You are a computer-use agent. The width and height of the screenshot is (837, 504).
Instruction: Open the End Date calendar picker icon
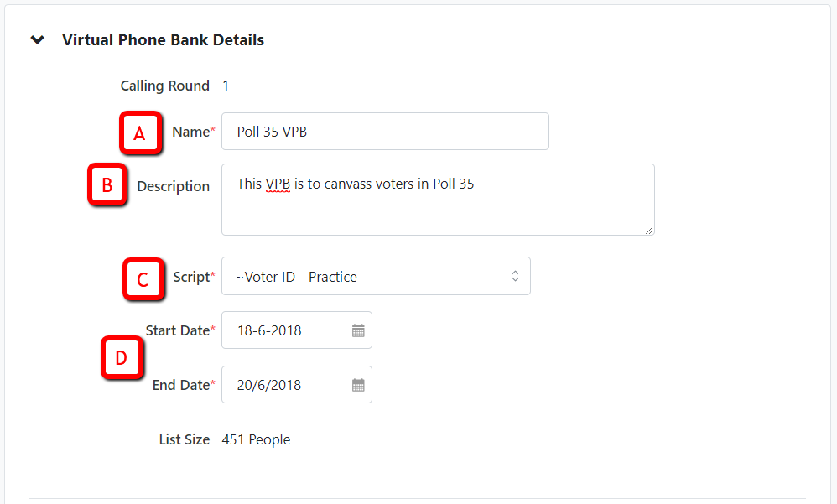[358, 385]
